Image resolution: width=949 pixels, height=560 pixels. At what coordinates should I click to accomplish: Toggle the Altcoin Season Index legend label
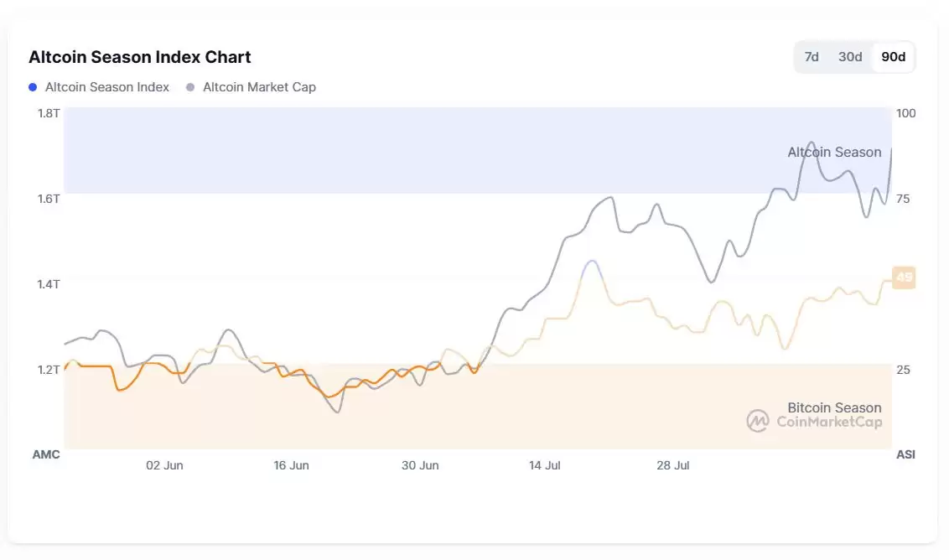pyautogui.click(x=106, y=87)
